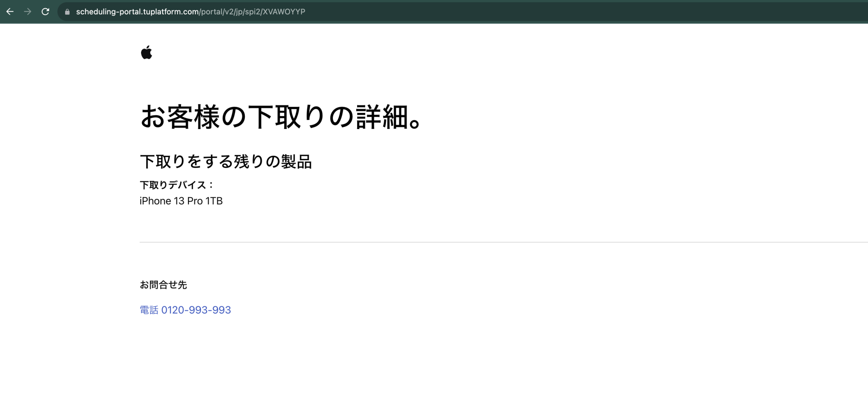
Task: View site security via the lock icon
Action: point(67,12)
